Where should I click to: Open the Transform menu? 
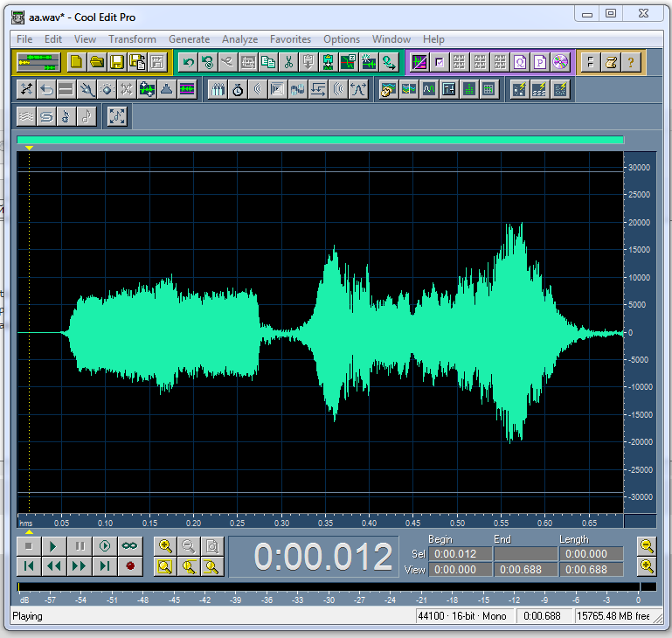point(132,39)
